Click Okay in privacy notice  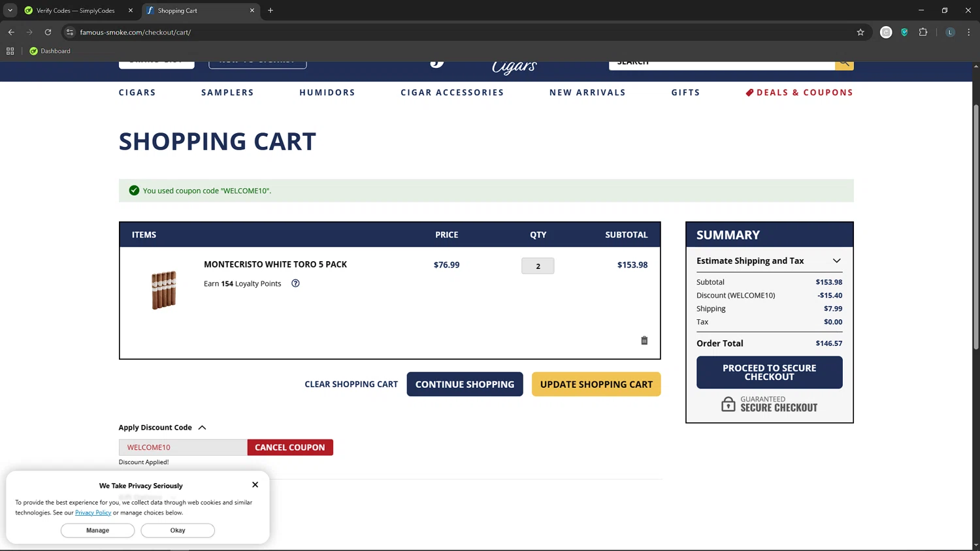point(178,530)
